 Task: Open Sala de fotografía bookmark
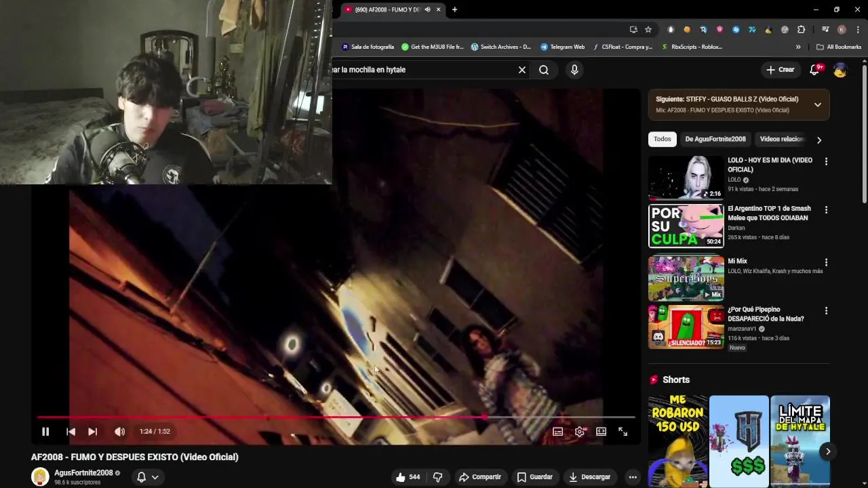tap(368, 47)
